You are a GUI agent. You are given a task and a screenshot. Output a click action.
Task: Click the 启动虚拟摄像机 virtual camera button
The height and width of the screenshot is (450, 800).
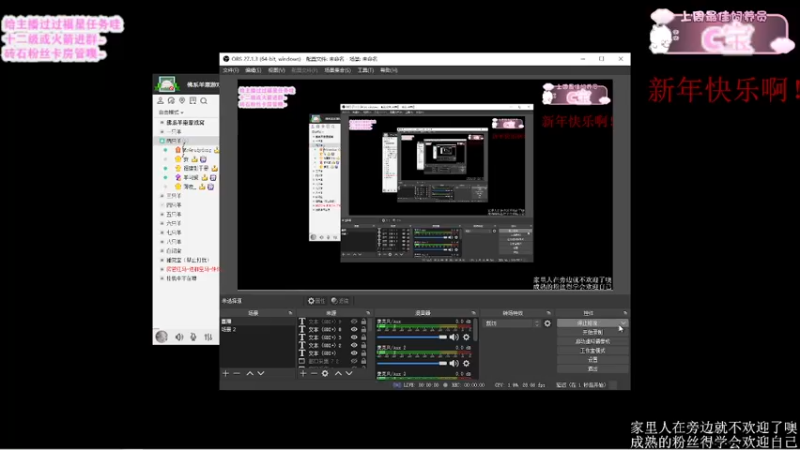[x=592, y=341]
